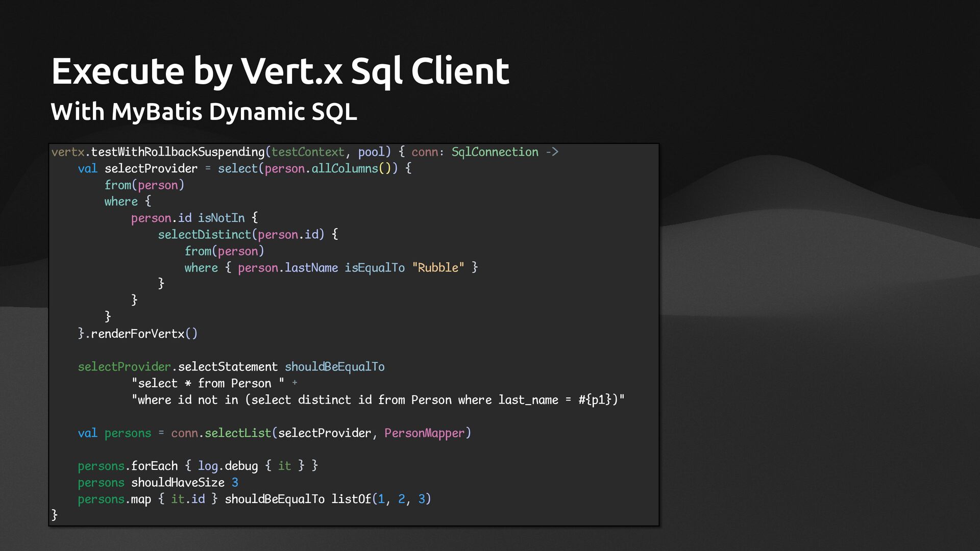The width and height of the screenshot is (980, 551).
Task: Click the 'PersonMapper' argument
Action: (x=424, y=433)
